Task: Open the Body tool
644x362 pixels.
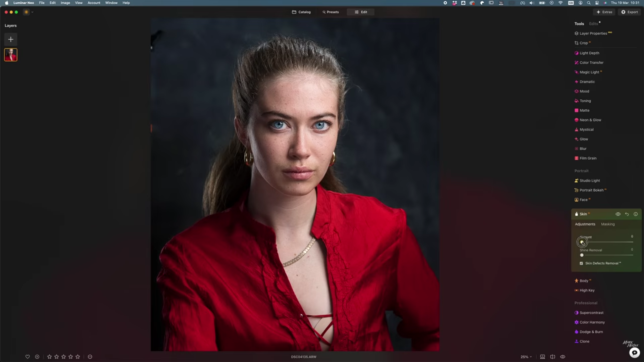Action: (584, 281)
